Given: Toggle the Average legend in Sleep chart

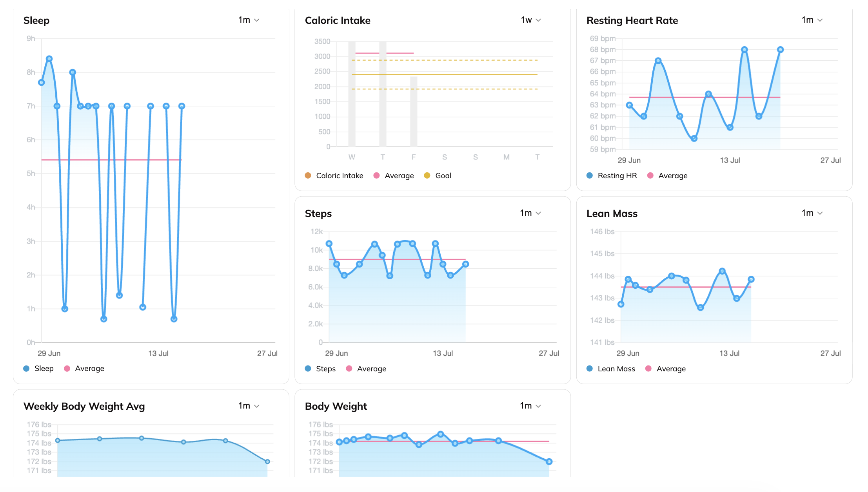Looking at the screenshot, I should (84, 369).
